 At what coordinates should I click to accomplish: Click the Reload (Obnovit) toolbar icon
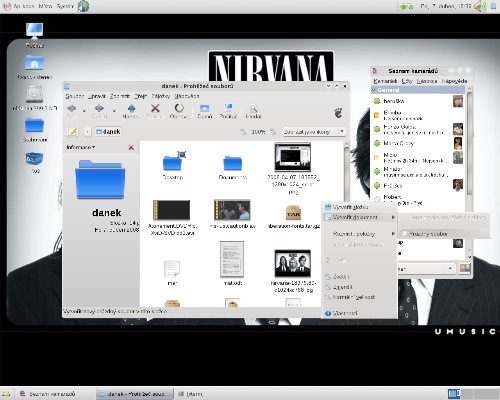pos(179,108)
